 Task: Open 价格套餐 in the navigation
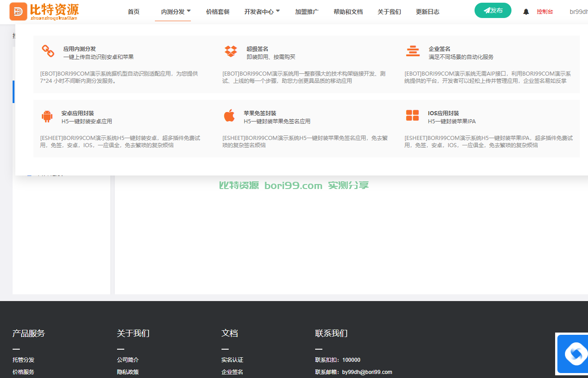(217, 12)
